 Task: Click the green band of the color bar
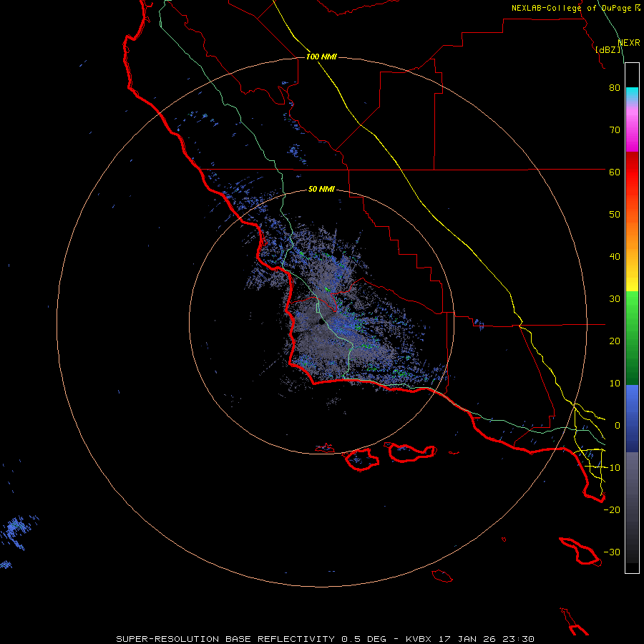tap(632, 337)
